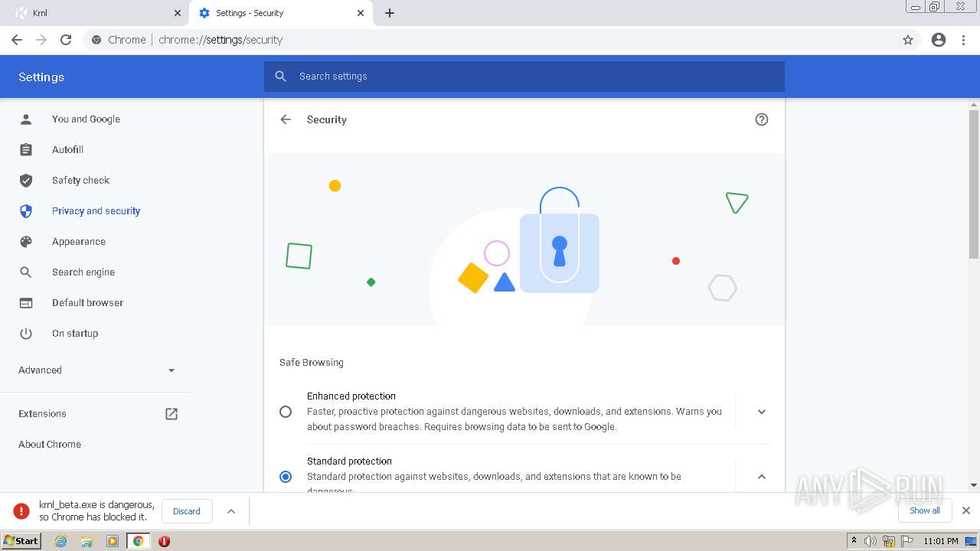The height and width of the screenshot is (551, 980).
Task: Open Appearance settings
Action: pos(78,242)
